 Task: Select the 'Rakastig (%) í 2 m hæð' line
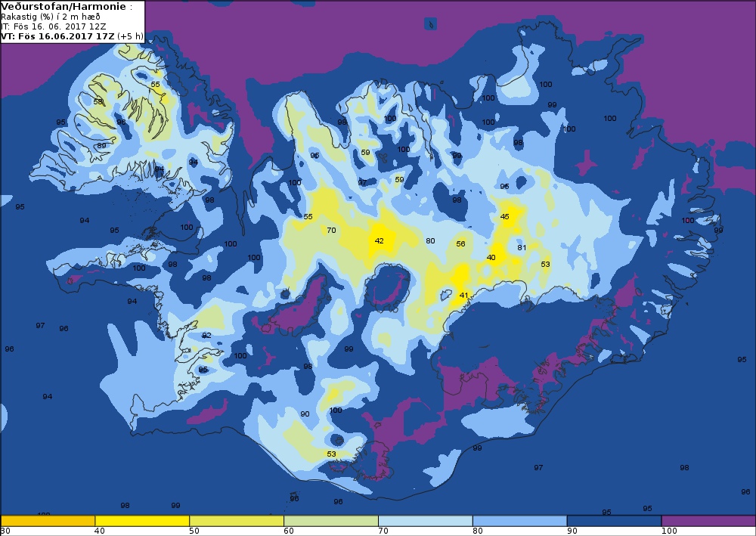(x=51, y=17)
